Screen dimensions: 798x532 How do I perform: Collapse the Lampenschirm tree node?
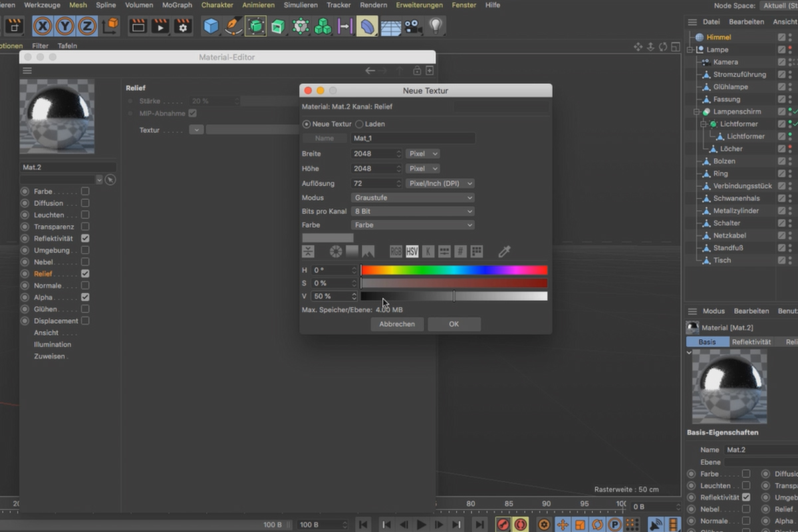[697, 112]
